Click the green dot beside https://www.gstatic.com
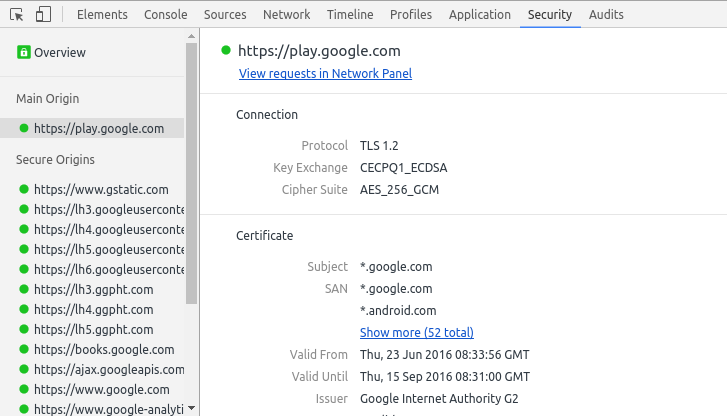Screen dimensions: 727x416 24,189
